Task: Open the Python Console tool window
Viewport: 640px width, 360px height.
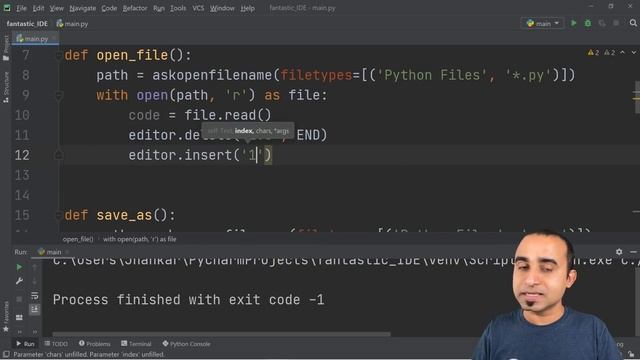Action: [186, 344]
